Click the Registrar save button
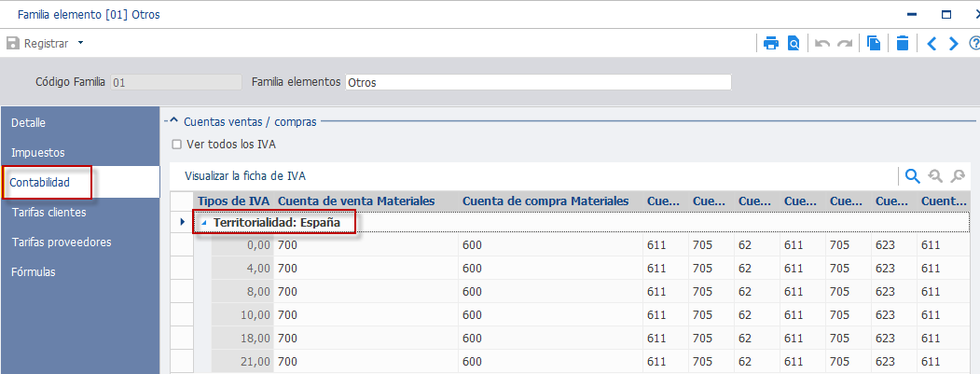This screenshot has width=980, height=374. coord(37,44)
